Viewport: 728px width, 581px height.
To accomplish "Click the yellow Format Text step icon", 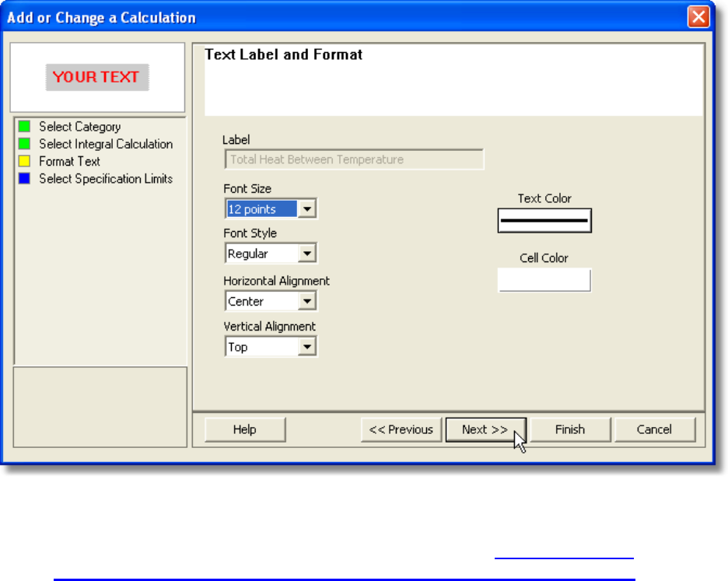I will [x=24, y=161].
